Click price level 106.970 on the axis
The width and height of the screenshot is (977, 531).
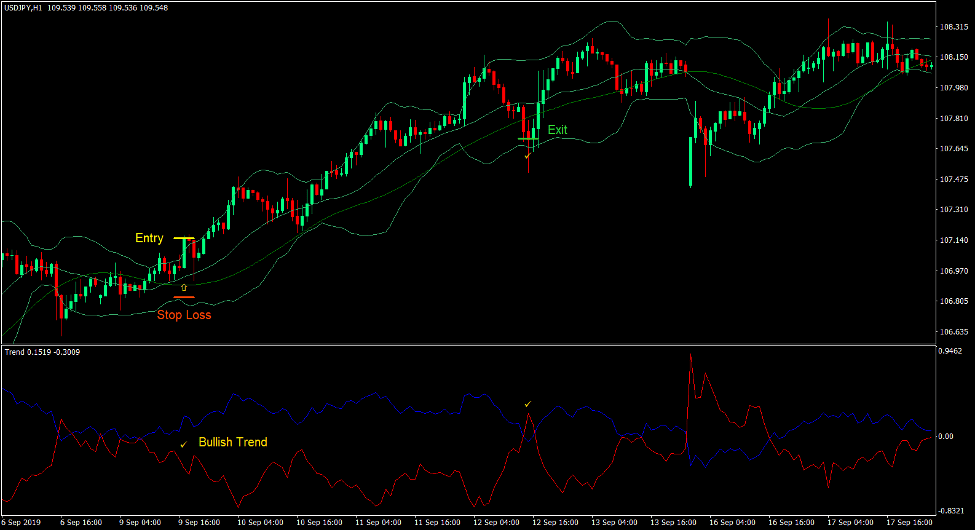coord(953,271)
